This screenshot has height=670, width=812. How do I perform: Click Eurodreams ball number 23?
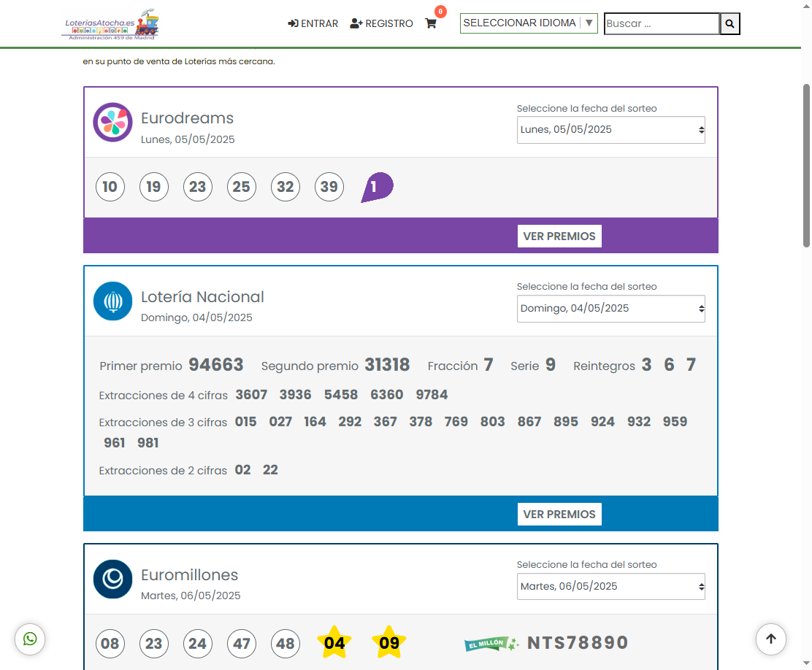point(198,187)
